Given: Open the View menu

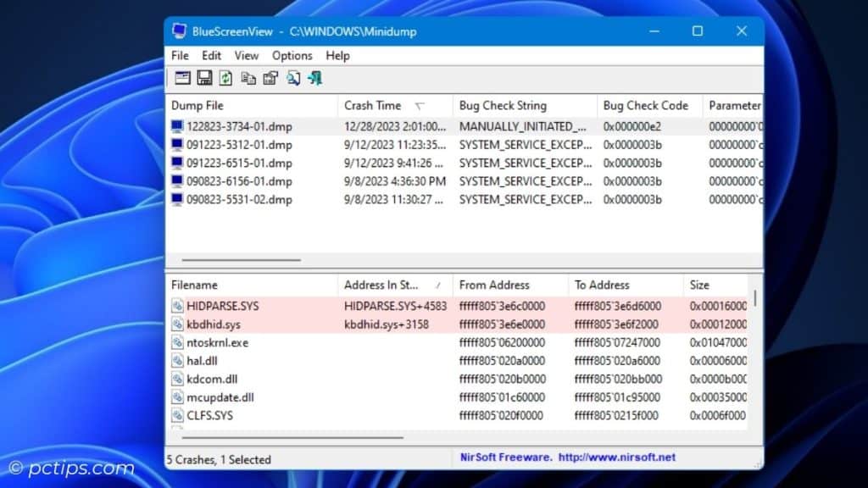Looking at the screenshot, I should tap(246, 55).
